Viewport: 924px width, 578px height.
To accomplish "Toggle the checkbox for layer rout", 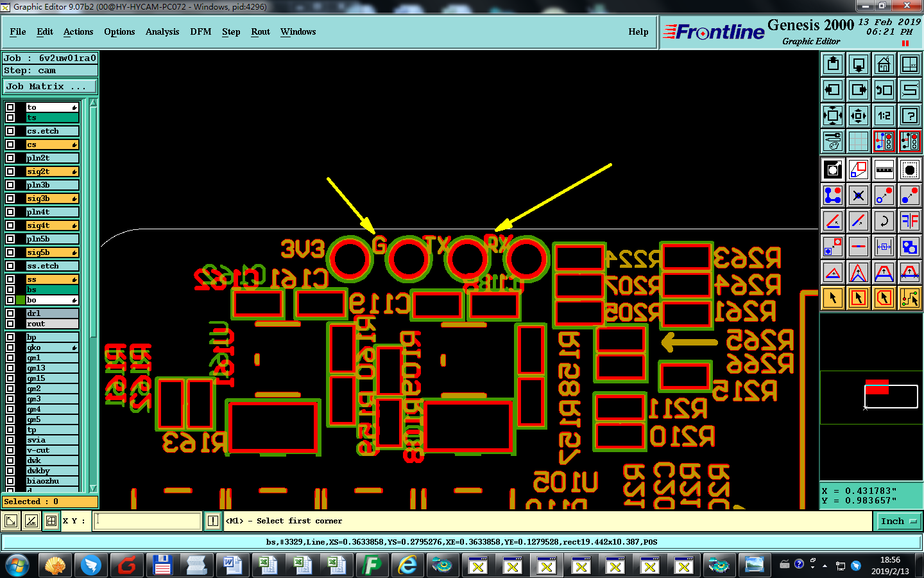I will click(x=10, y=324).
